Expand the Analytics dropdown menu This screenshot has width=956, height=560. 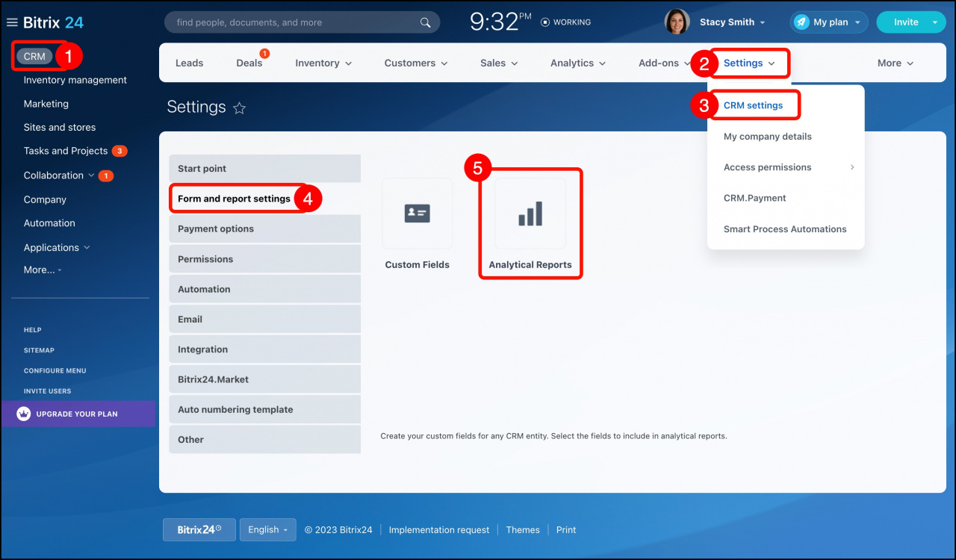click(578, 63)
